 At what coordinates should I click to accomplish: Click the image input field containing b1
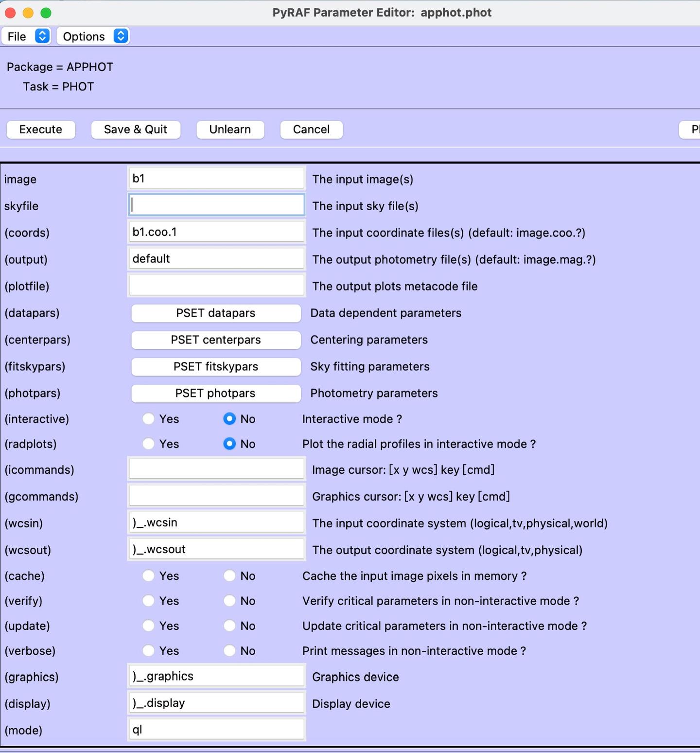(x=216, y=179)
